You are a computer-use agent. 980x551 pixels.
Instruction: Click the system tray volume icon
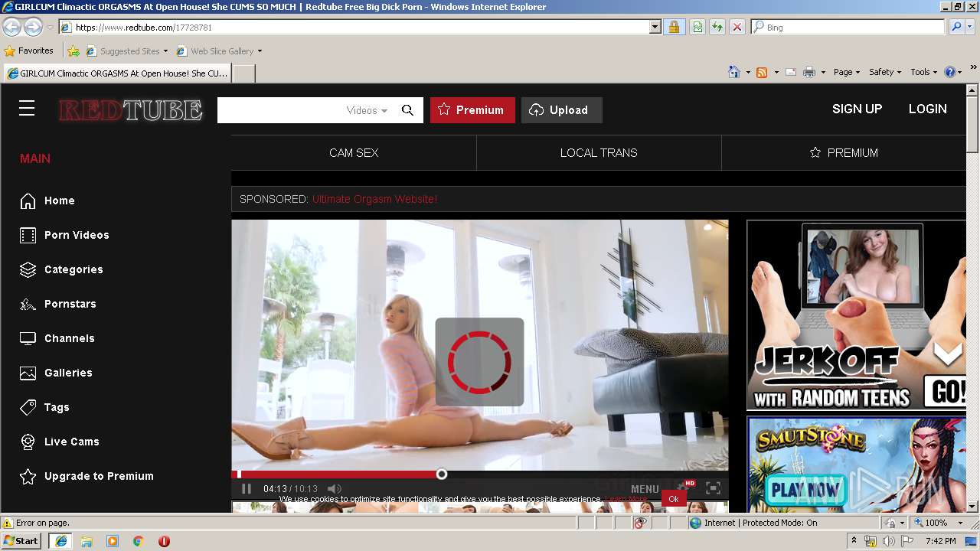[x=889, y=541]
